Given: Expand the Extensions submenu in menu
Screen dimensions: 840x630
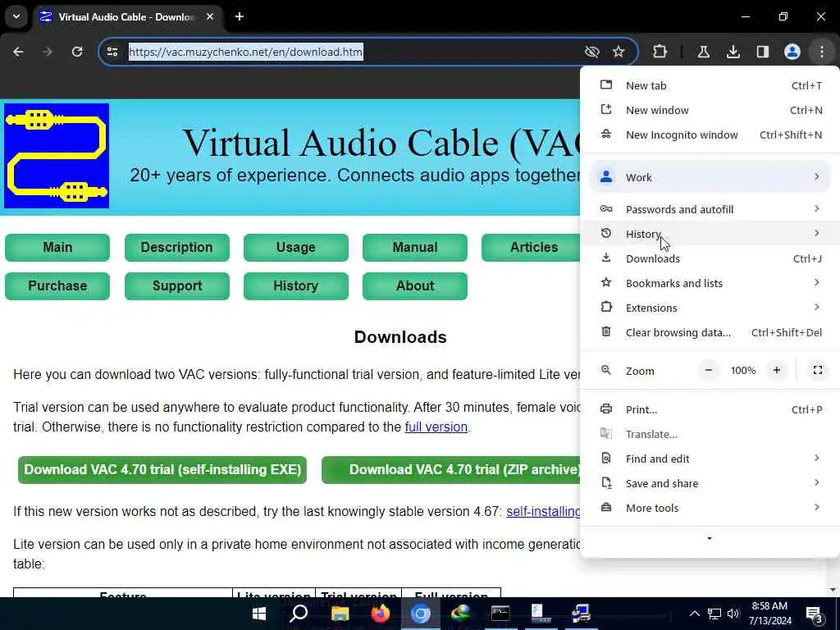Looking at the screenshot, I should [710, 308].
